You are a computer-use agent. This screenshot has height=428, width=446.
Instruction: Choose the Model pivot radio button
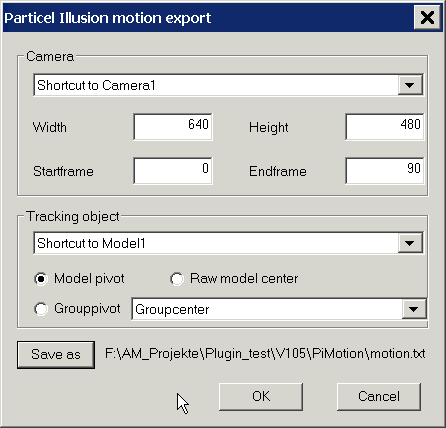coord(41,279)
